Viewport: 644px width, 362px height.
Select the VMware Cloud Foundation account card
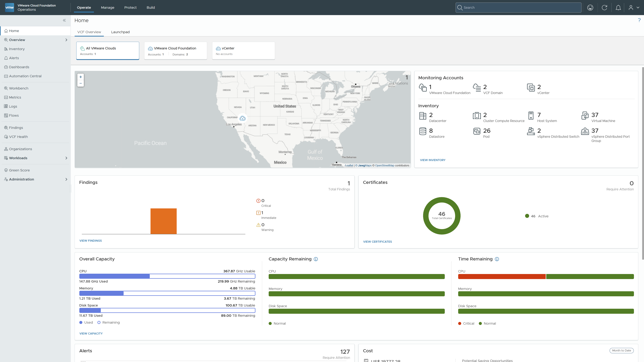(x=175, y=51)
